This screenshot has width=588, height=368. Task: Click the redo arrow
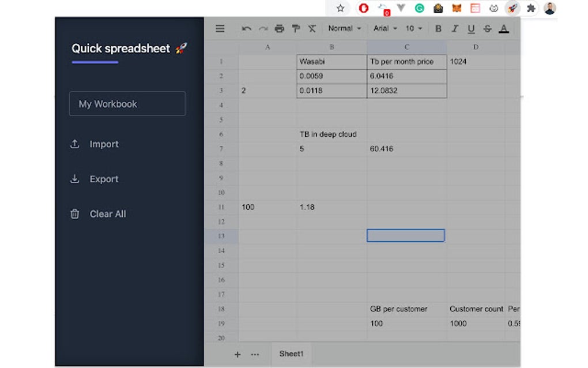pyautogui.click(x=263, y=28)
